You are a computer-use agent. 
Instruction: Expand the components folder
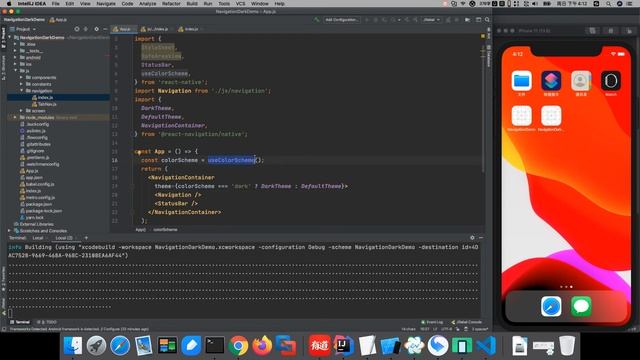pyautogui.click(x=21, y=77)
